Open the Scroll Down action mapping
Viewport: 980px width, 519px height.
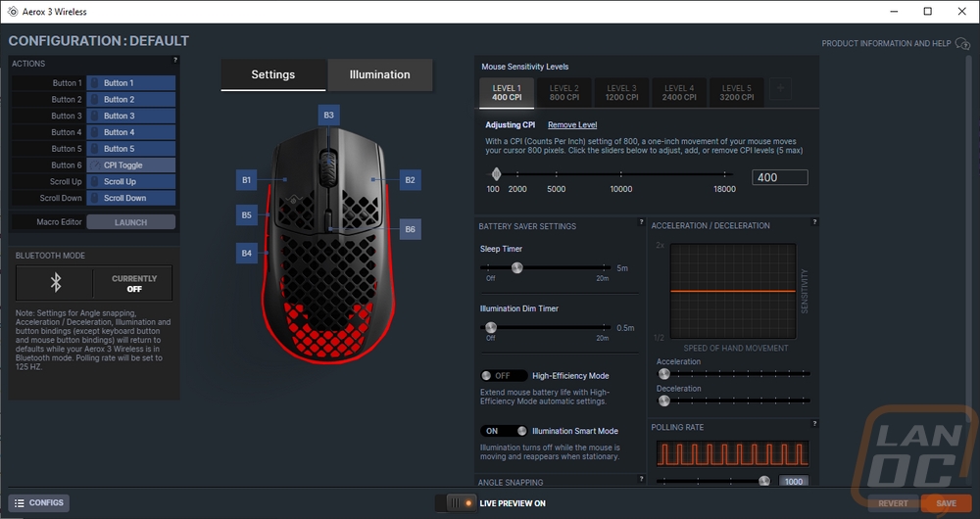pos(130,198)
